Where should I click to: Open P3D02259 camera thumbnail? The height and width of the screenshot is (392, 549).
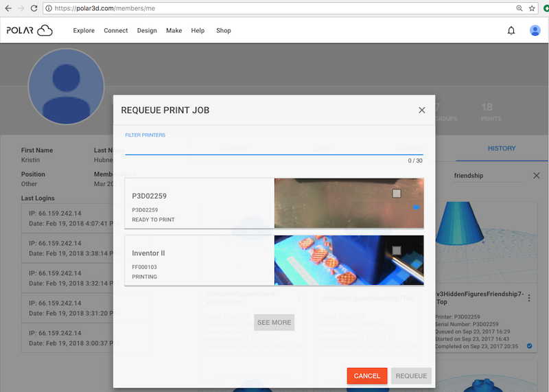349,203
